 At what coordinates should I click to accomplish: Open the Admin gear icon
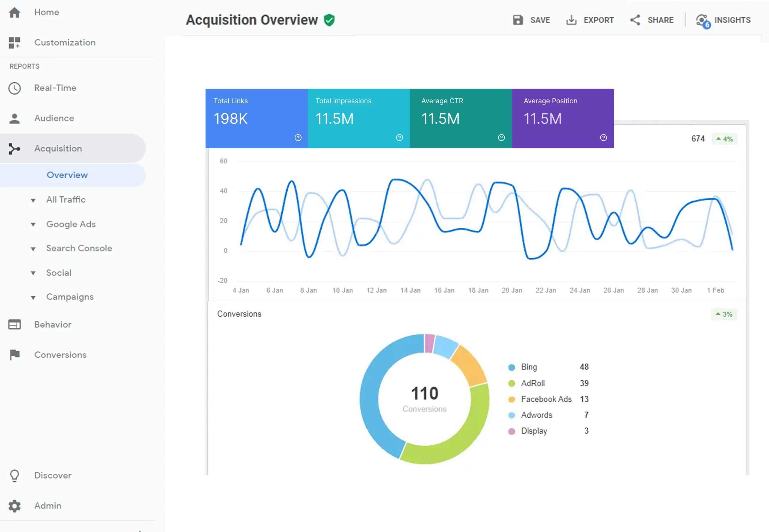[14, 506]
